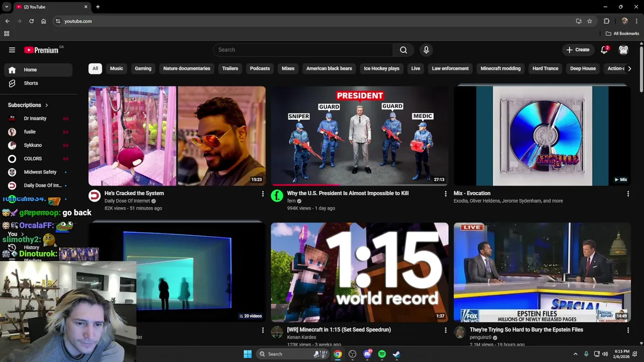The image size is (644, 362).
Task: Go back in the browser
Action: [7, 21]
